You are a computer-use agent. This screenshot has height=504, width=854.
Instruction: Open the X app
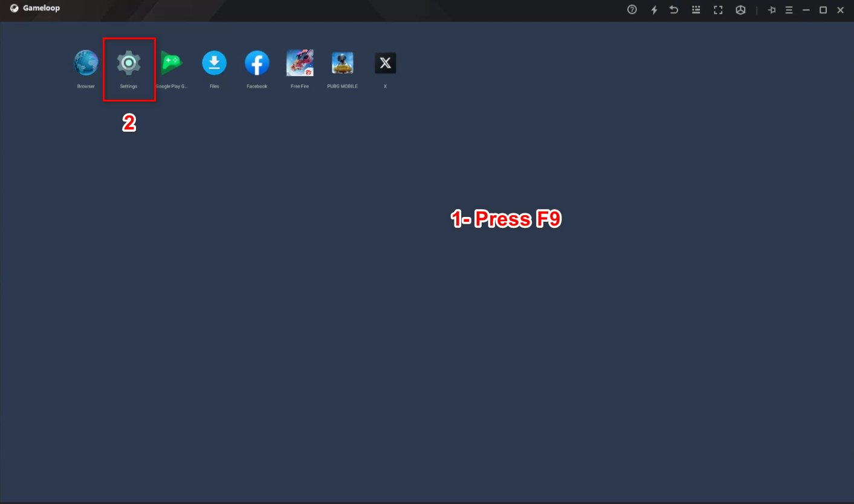(x=385, y=63)
